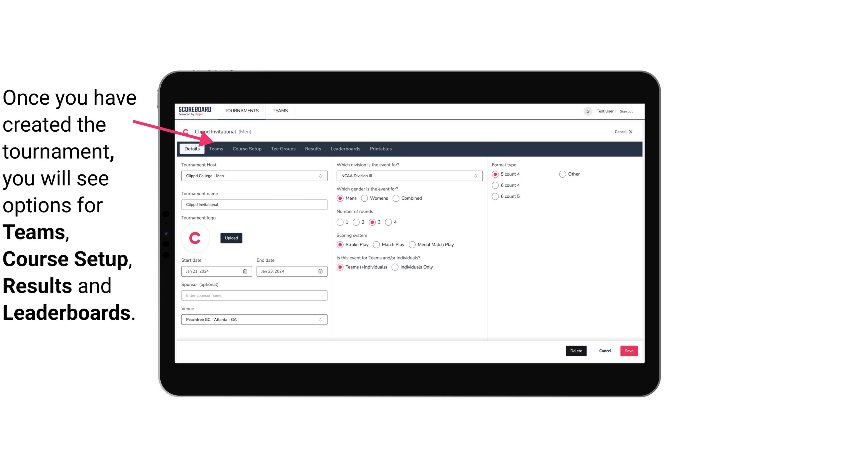The width and height of the screenshot is (868, 467).
Task: Click the red C tournament logo icon
Action: 196,238
